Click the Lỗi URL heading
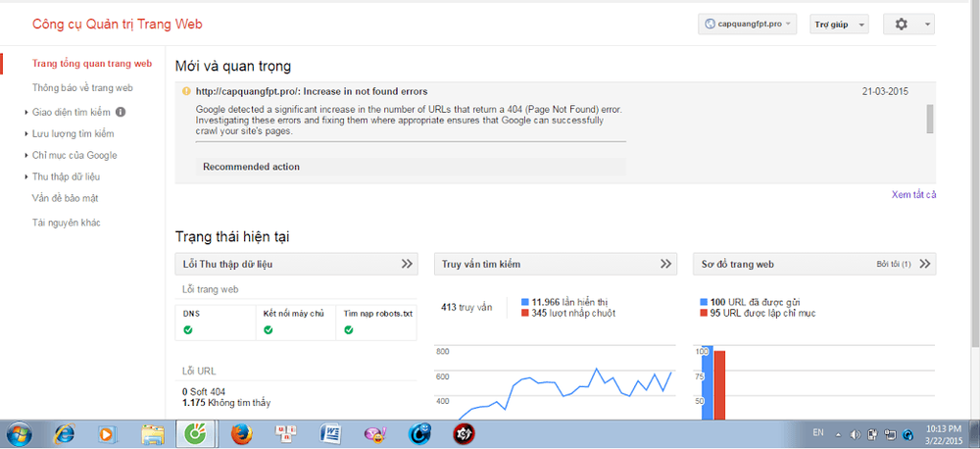 (199, 371)
